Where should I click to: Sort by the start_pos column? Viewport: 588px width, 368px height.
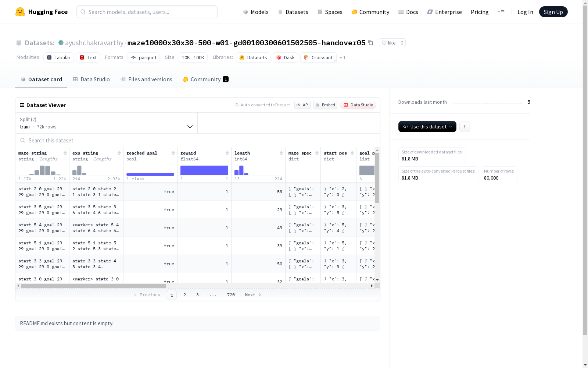[x=352, y=153]
